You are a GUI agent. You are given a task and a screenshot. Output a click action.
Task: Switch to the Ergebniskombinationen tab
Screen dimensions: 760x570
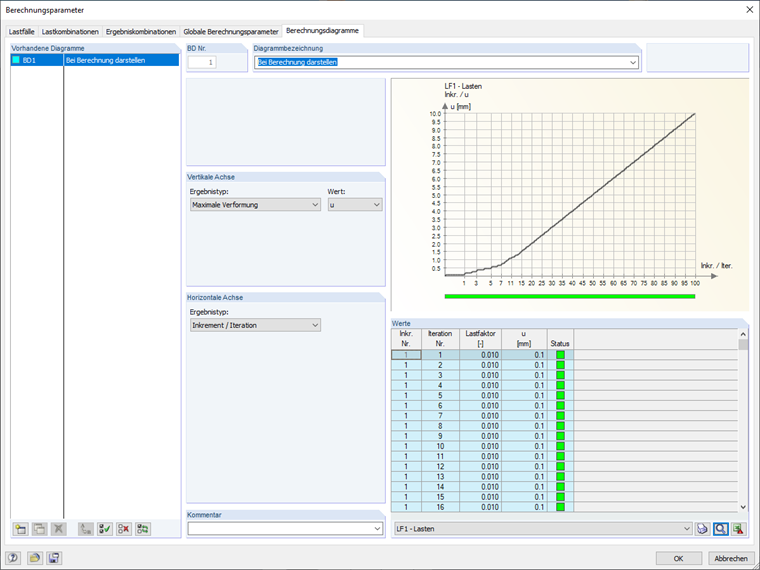pos(141,32)
